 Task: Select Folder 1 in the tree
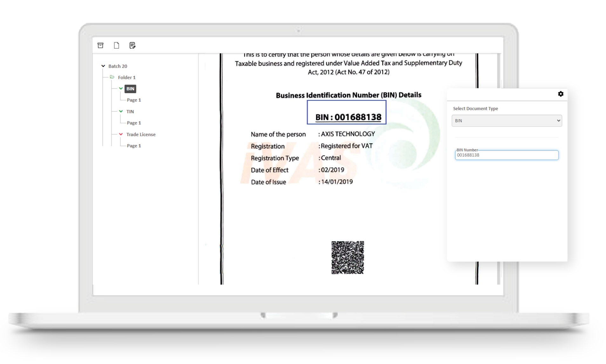click(x=127, y=78)
